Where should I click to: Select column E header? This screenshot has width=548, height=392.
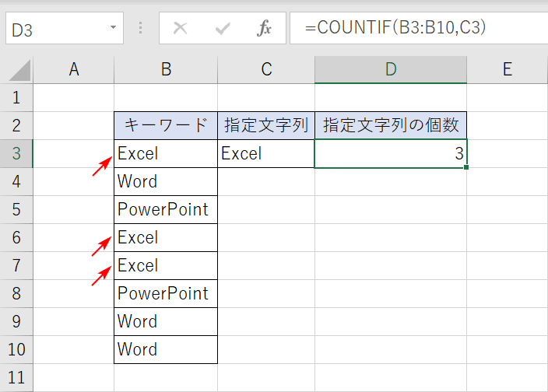[x=507, y=69]
